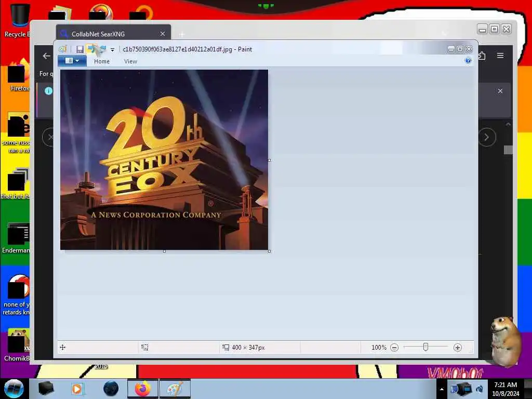Select the Enderman desktop icon
Viewport: 532px width, 399px height.
(17, 237)
